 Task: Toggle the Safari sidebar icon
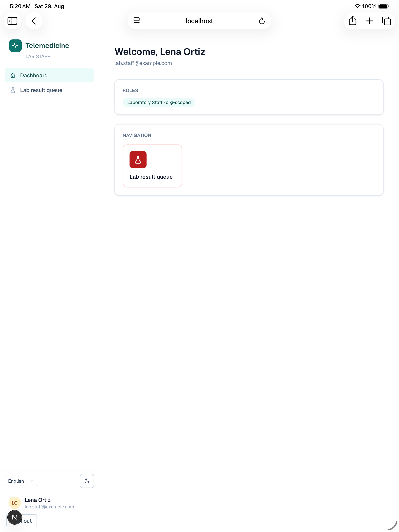[12, 21]
